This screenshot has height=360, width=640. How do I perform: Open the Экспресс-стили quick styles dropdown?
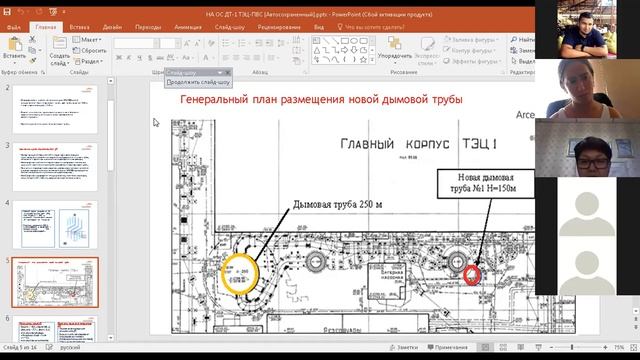[x=427, y=51]
